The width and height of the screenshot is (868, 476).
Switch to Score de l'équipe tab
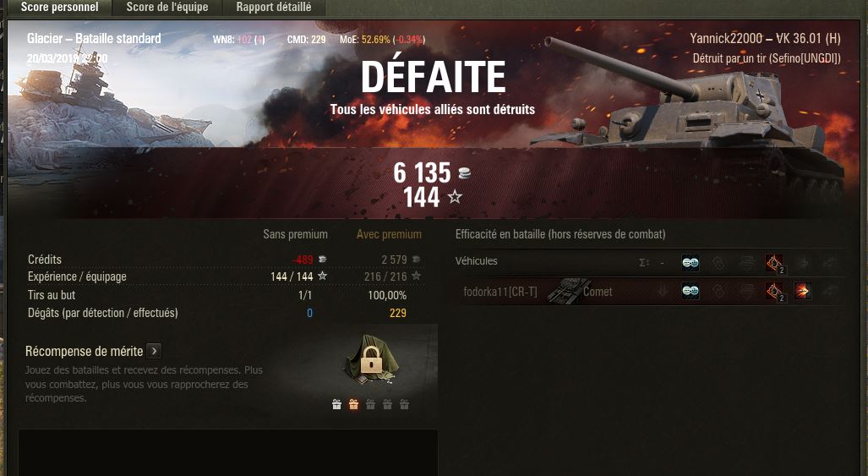tap(167, 8)
